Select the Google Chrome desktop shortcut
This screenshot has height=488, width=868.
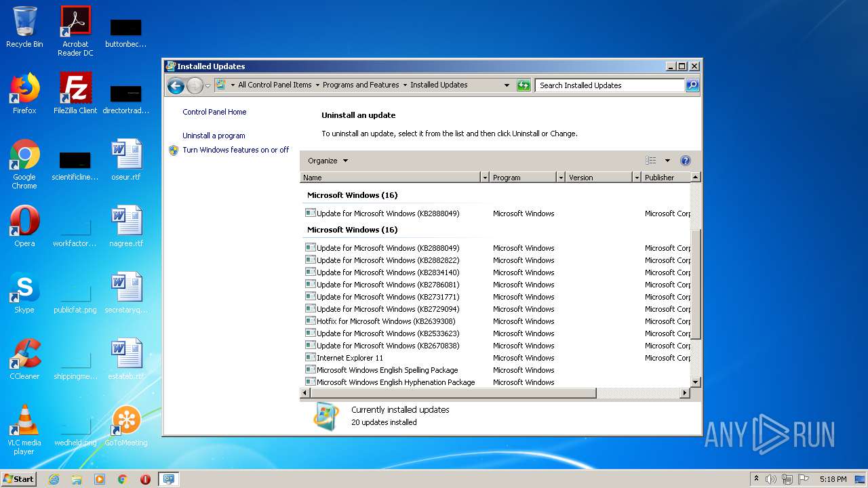pos(24,164)
